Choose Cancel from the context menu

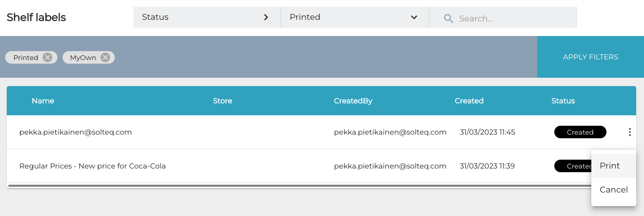click(613, 189)
